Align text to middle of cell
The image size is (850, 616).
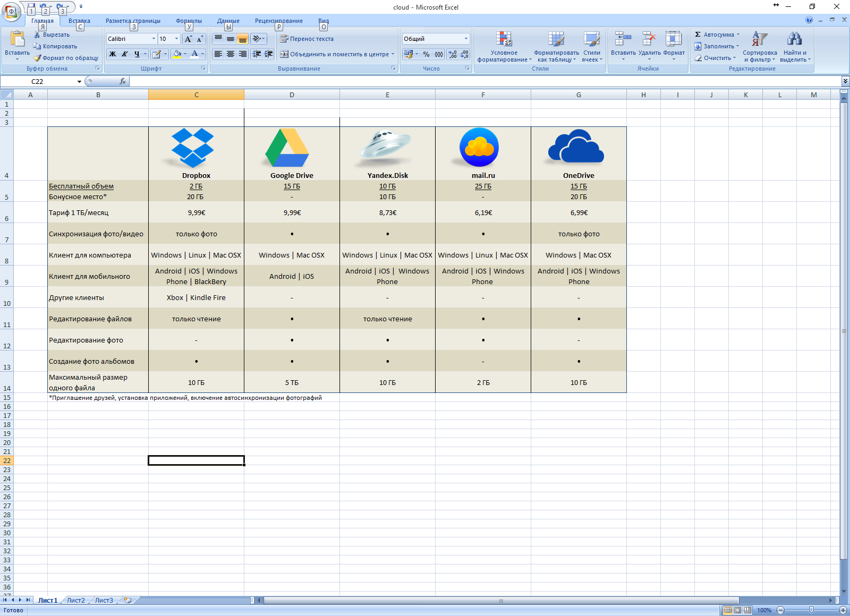[x=230, y=39]
